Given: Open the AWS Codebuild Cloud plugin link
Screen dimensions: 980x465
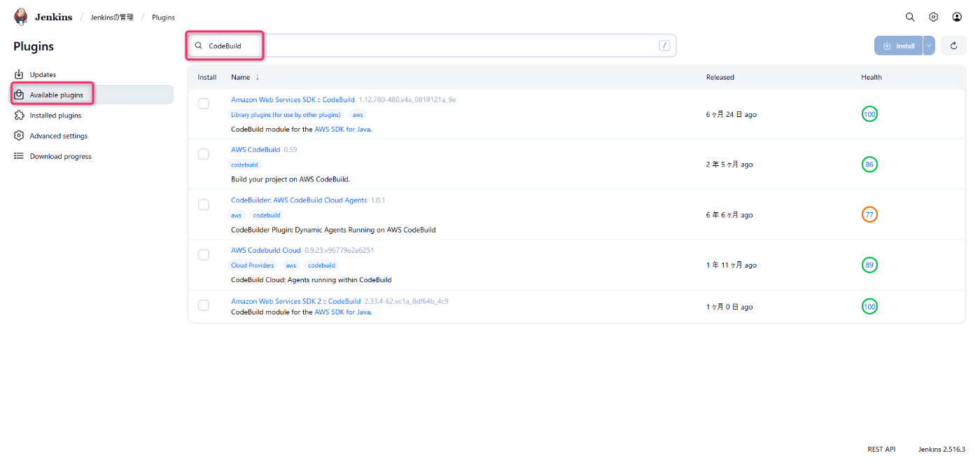Looking at the screenshot, I should pyautogui.click(x=266, y=250).
